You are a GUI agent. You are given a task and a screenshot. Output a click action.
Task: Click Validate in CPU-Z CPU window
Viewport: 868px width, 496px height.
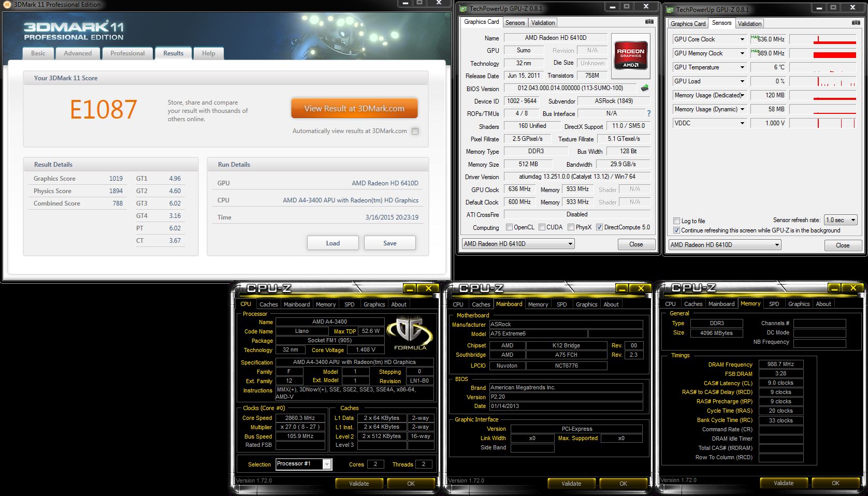[359, 484]
